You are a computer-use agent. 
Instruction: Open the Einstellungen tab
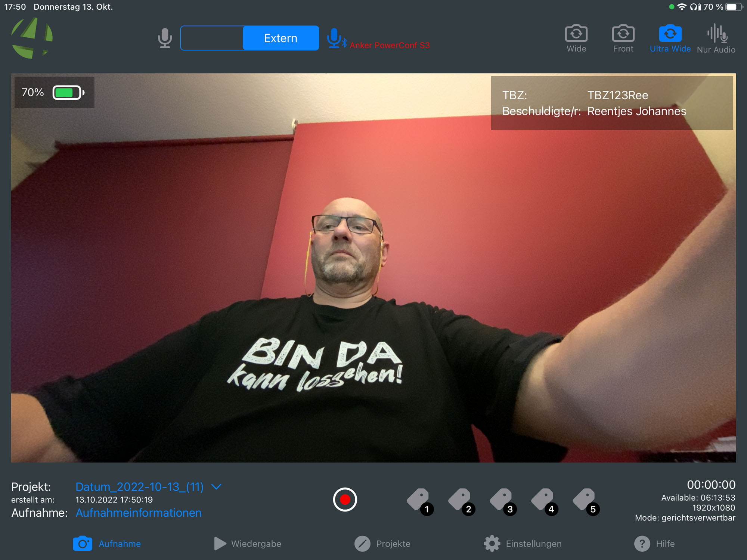coord(523,544)
